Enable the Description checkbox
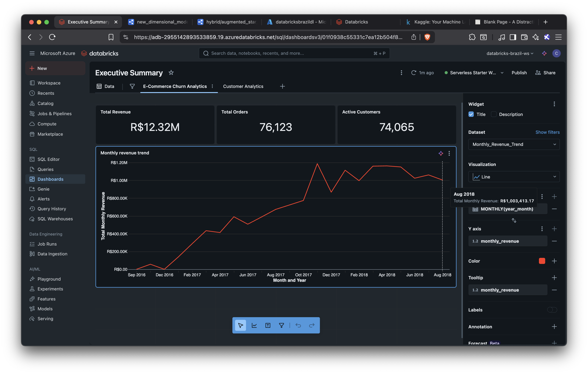The width and height of the screenshot is (588, 374). click(494, 114)
